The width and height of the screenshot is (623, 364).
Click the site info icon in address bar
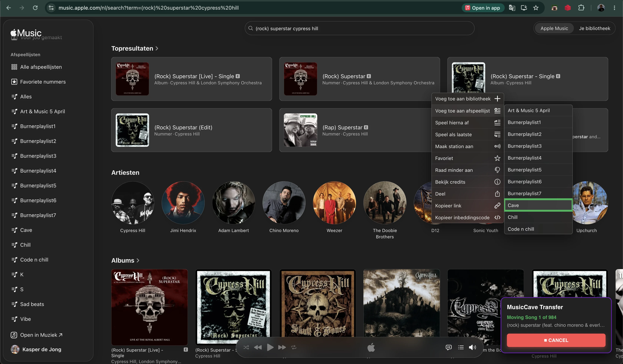pos(51,8)
